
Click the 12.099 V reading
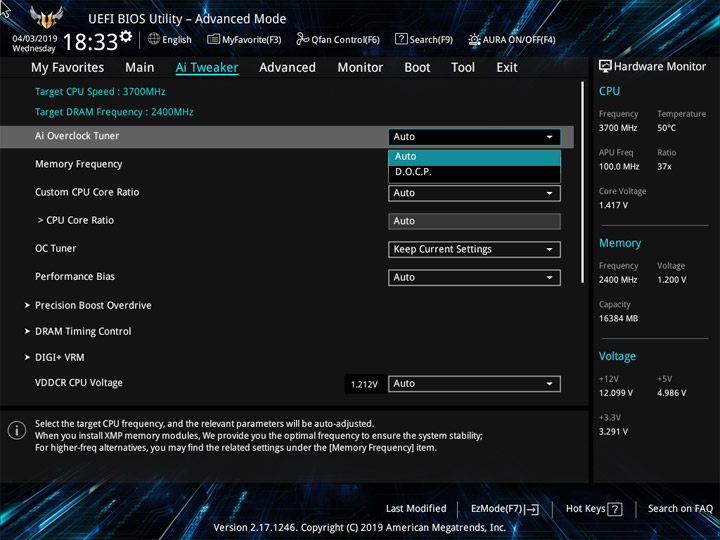[x=616, y=393]
